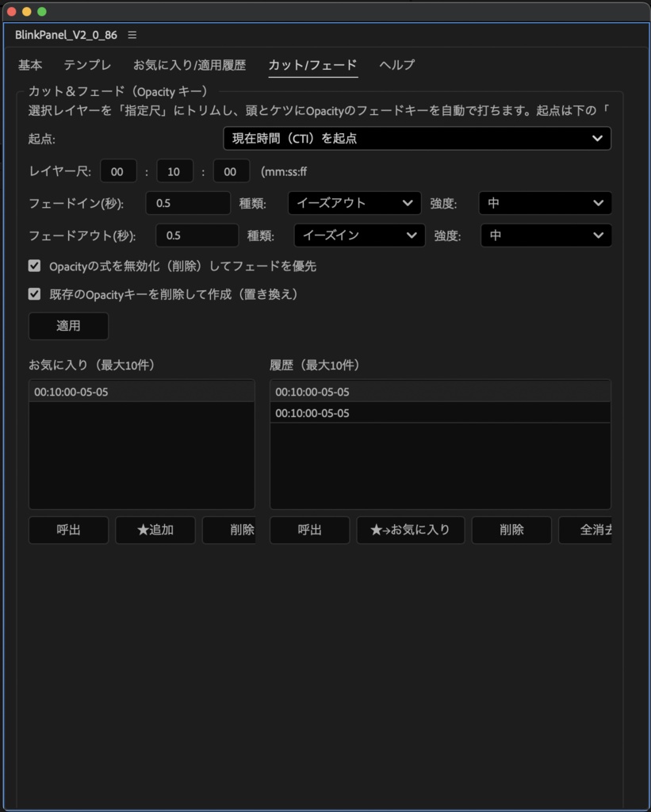Enable the Opacityの式を無効化 checkbox
The image size is (651, 812).
point(34,266)
